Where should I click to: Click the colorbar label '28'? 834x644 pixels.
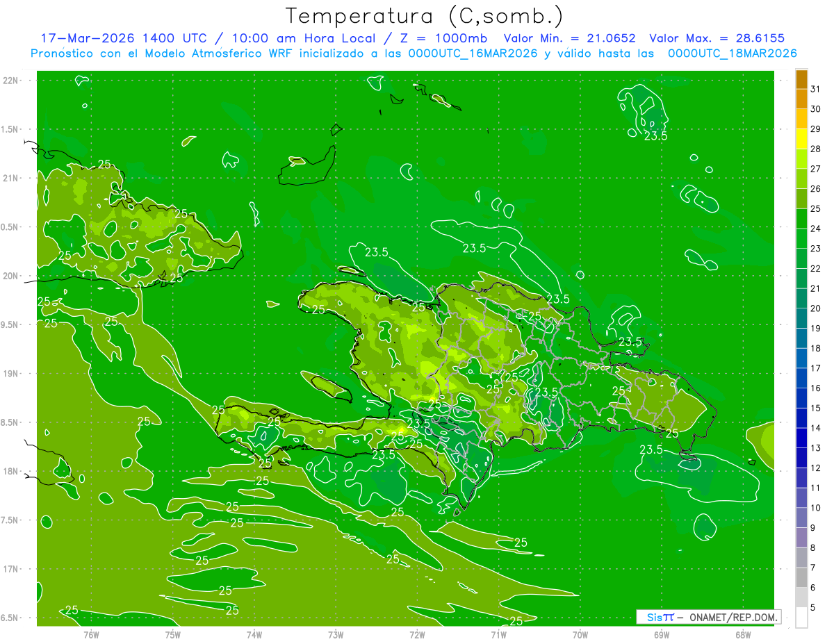click(816, 149)
